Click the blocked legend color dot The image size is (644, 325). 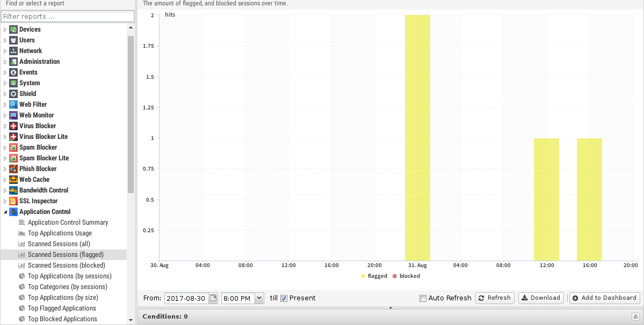(x=395, y=276)
